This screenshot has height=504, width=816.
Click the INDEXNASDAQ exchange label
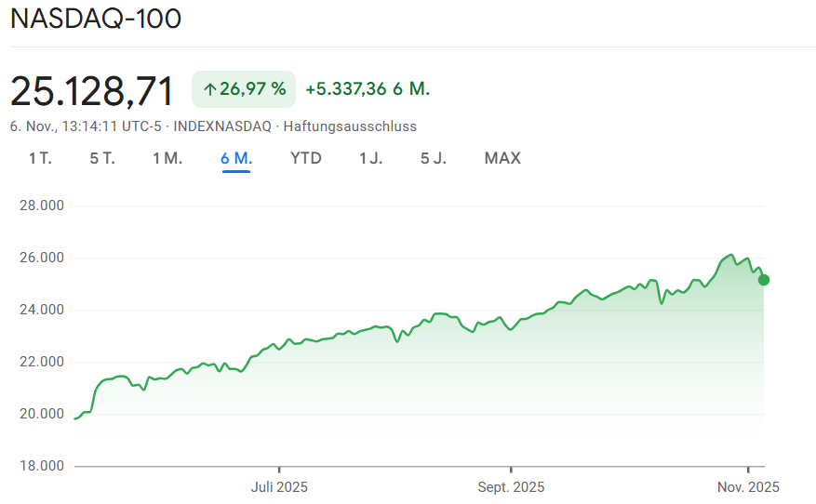coord(227,126)
